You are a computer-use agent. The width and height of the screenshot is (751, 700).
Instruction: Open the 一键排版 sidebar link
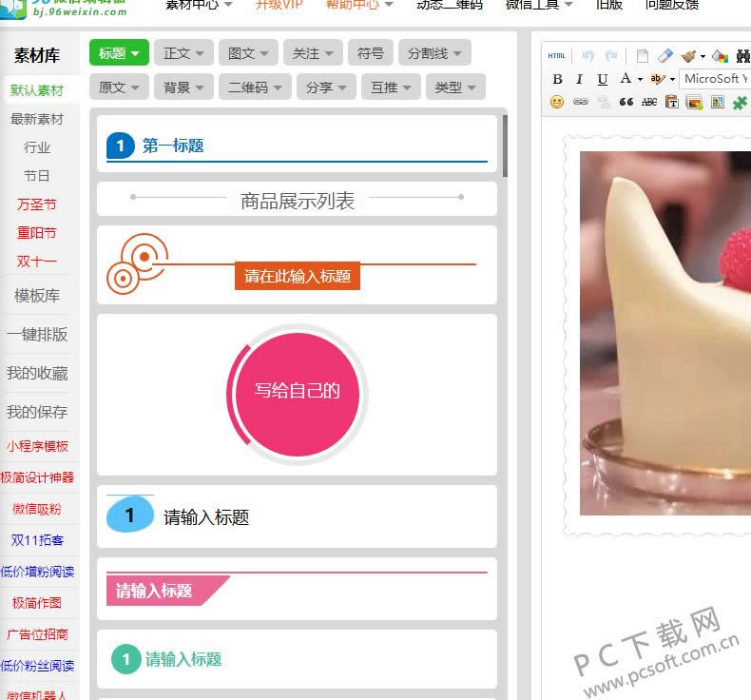[37, 335]
